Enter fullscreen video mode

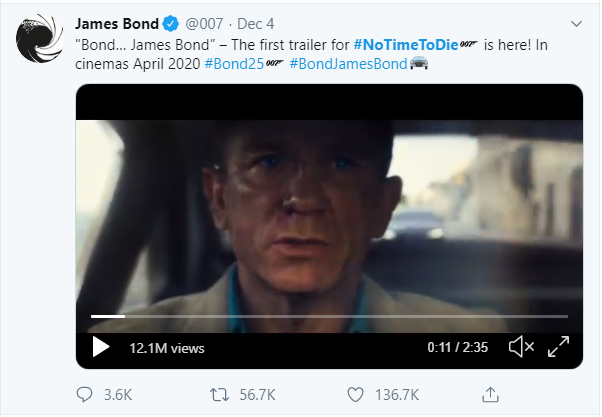pos(558,347)
